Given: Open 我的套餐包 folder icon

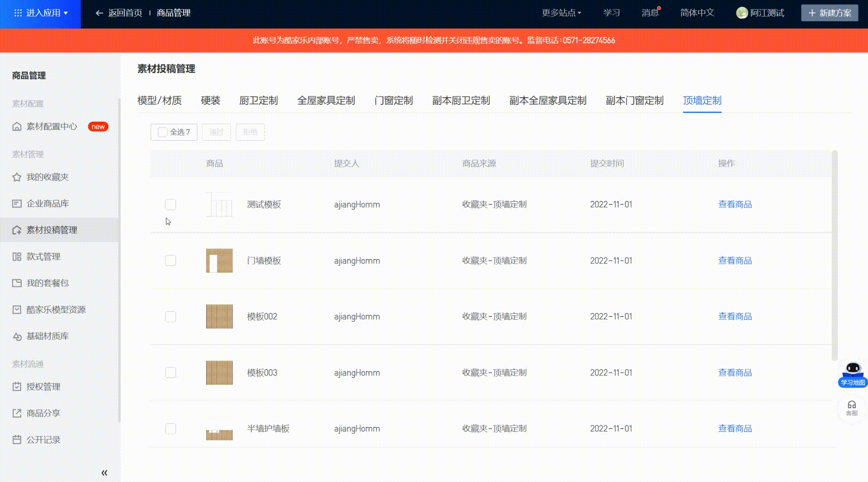Looking at the screenshot, I should pyautogui.click(x=17, y=283).
